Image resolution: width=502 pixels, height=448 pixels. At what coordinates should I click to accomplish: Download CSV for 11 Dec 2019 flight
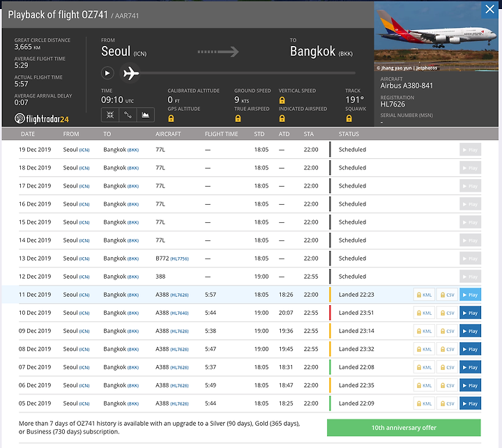pyautogui.click(x=447, y=295)
